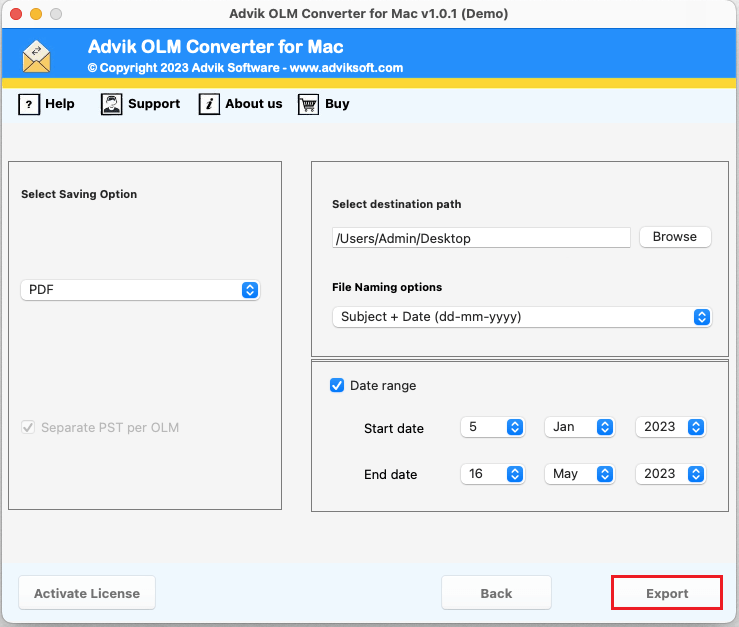Click the Help question mark icon
The image size is (739, 627).
(x=29, y=104)
